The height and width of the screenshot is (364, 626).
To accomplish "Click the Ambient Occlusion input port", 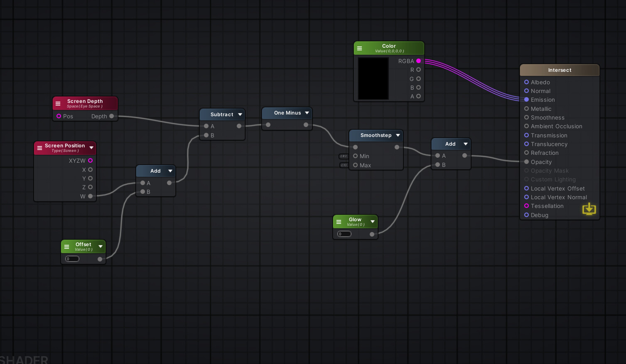I will click(x=526, y=126).
